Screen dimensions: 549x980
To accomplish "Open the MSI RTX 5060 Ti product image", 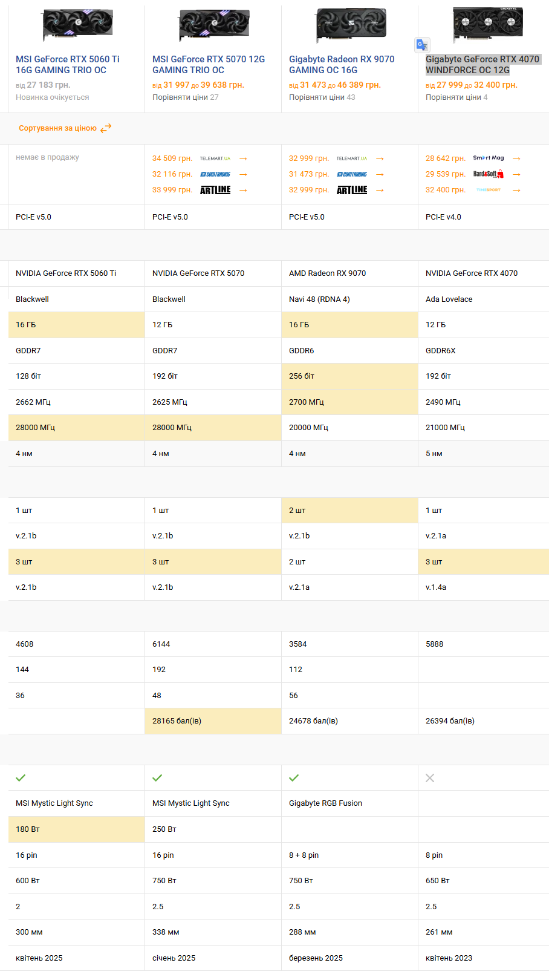I will 77,25.
